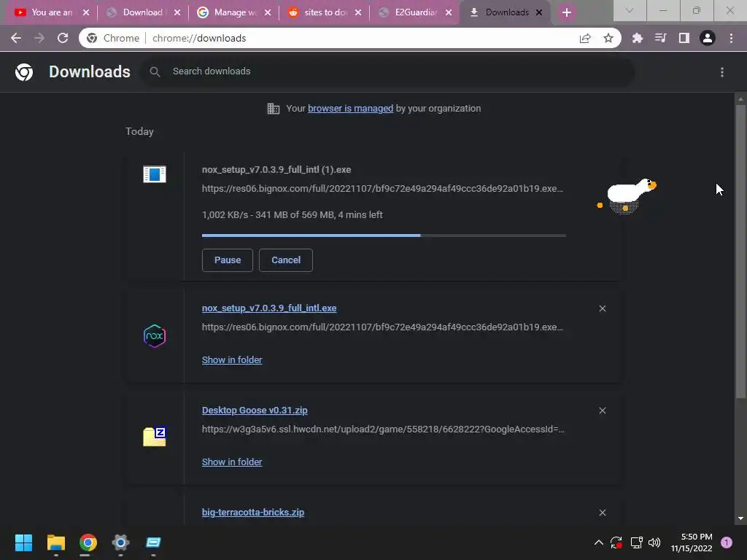Screen dimensions: 747x560
Task: Open the Windows Start menu
Action: point(23,542)
